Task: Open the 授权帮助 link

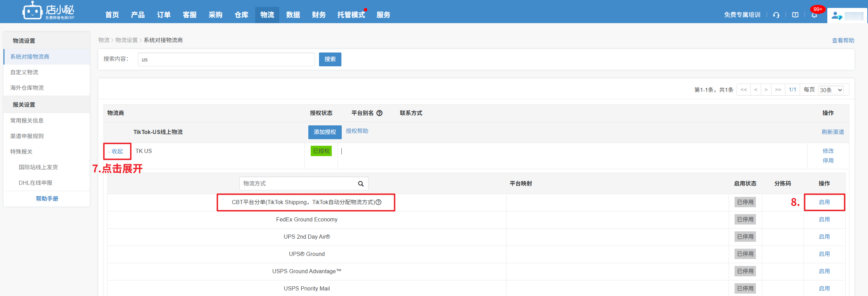Action: [357, 131]
